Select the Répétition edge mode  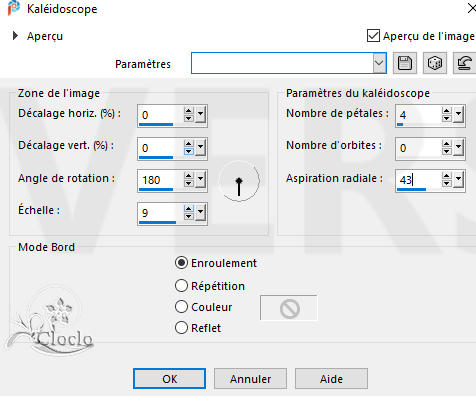181,286
